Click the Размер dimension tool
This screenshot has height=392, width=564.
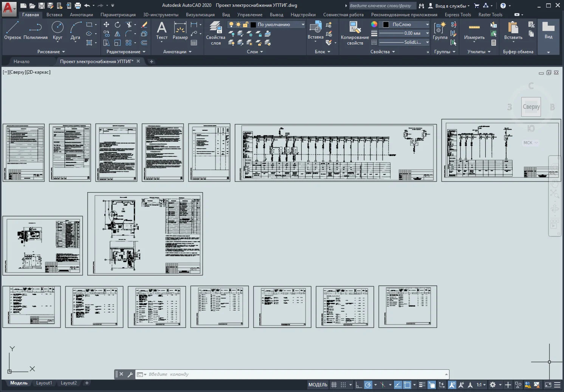[180, 30]
